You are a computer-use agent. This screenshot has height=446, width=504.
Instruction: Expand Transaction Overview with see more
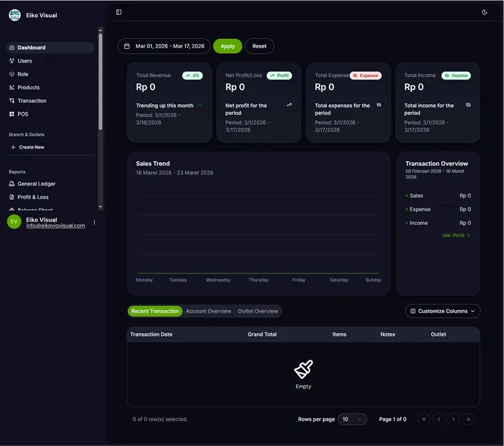tap(456, 235)
